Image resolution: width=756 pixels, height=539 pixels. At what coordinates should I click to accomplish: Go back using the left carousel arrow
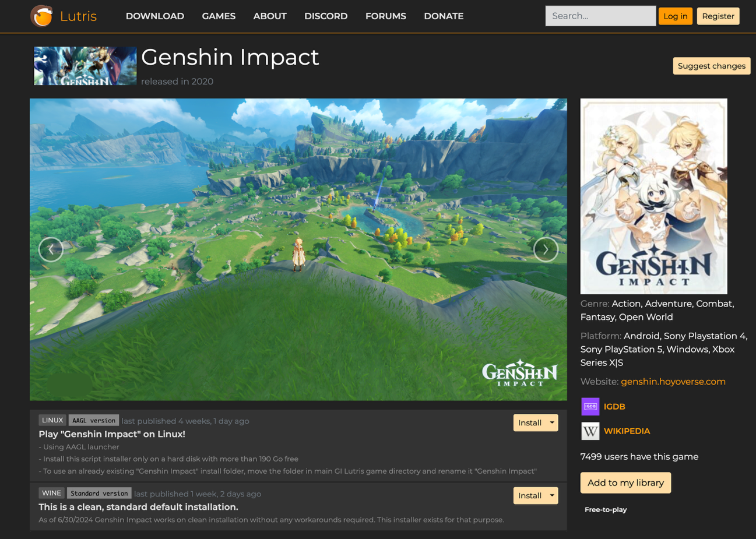(51, 249)
